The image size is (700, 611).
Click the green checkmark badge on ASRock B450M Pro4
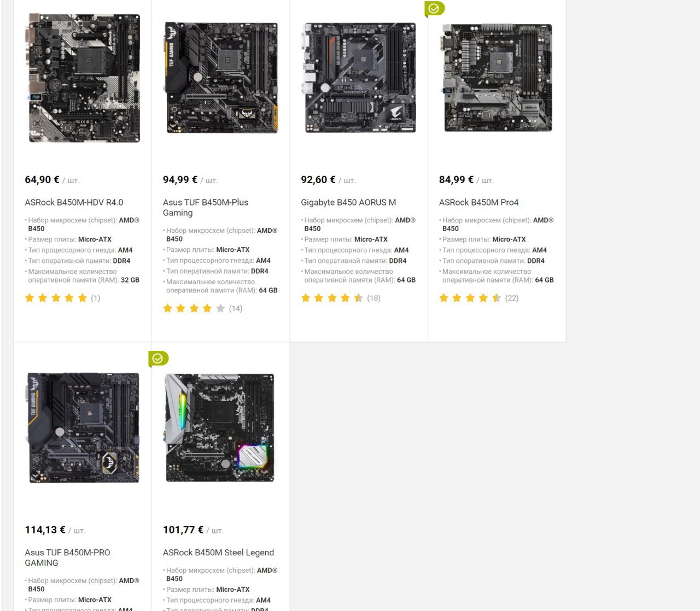(x=434, y=9)
